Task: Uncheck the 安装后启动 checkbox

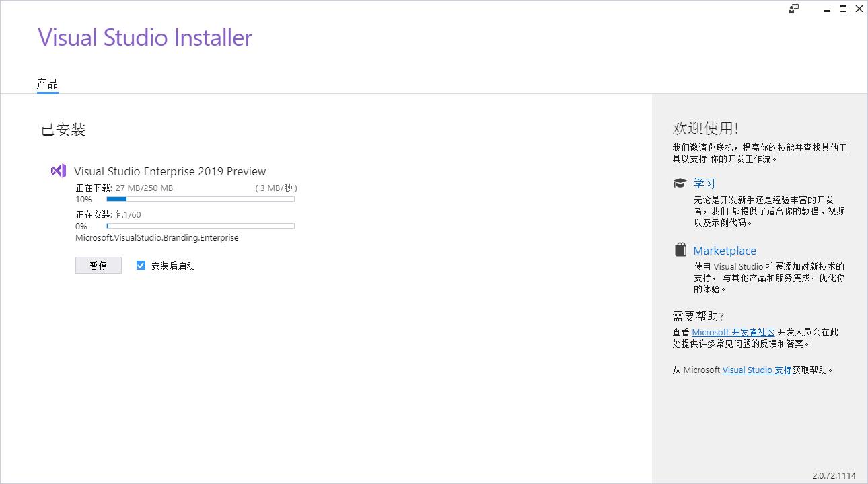Action: [x=141, y=265]
